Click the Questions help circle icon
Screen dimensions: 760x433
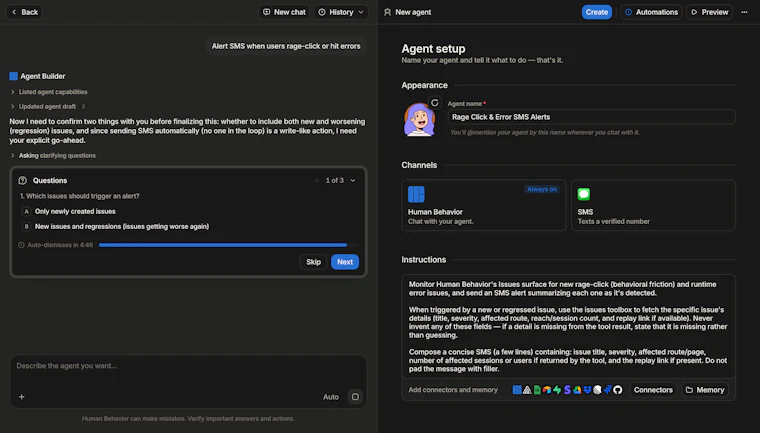22,180
